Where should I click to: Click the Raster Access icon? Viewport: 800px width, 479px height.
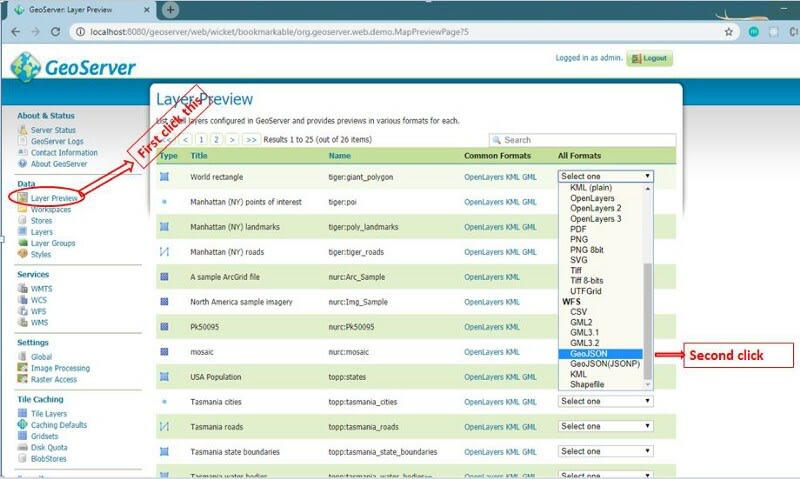point(22,379)
